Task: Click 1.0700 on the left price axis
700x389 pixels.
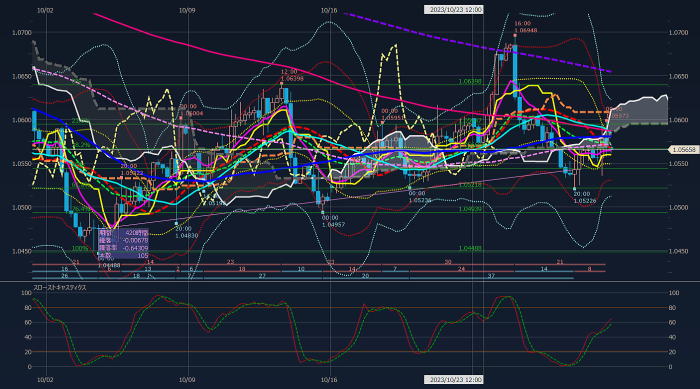Action: pyautogui.click(x=21, y=33)
